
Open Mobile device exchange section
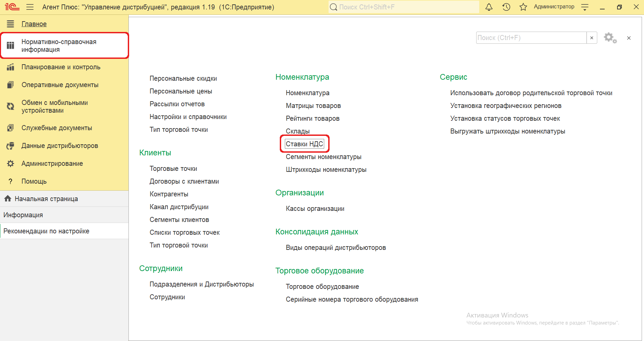[x=54, y=106]
